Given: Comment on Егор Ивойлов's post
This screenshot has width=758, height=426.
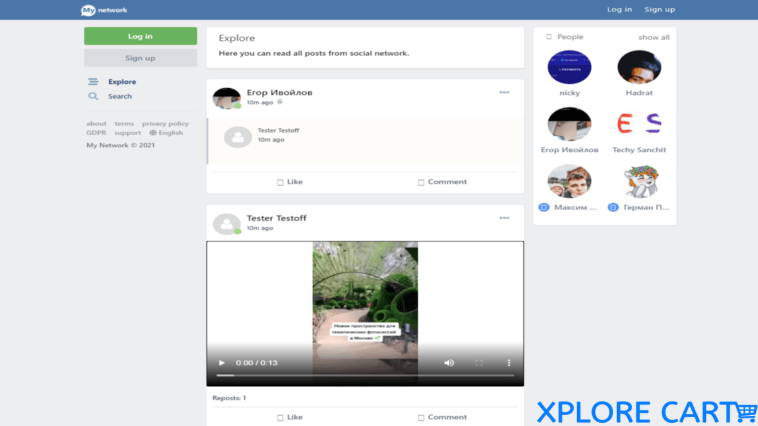Looking at the screenshot, I should point(442,182).
